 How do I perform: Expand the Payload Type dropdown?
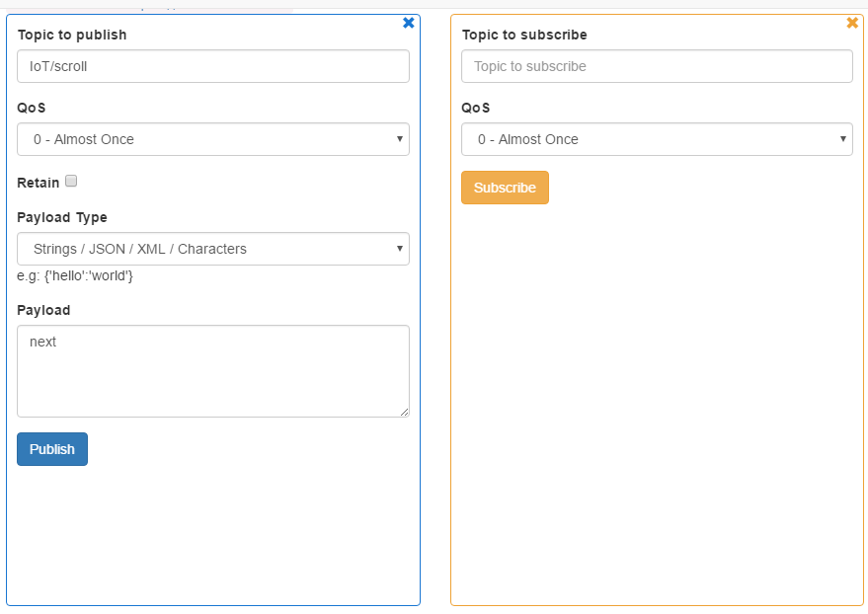212,249
